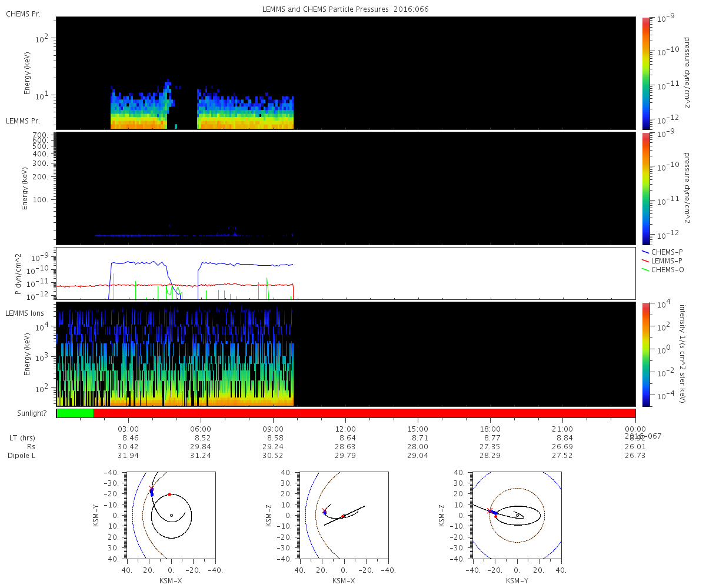Click the LEMMS Ions intensity color bar
The image size is (706, 588).
click(x=645, y=354)
